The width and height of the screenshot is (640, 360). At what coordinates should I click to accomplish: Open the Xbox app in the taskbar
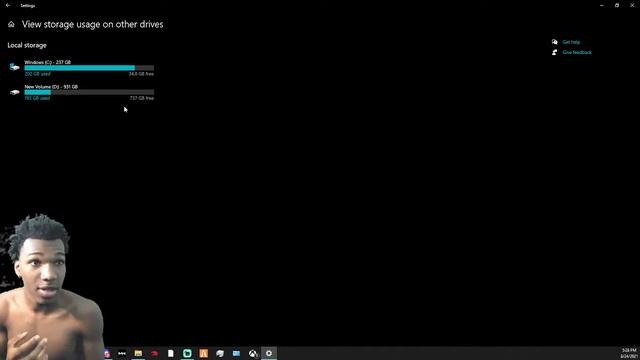click(x=253, y=353)
